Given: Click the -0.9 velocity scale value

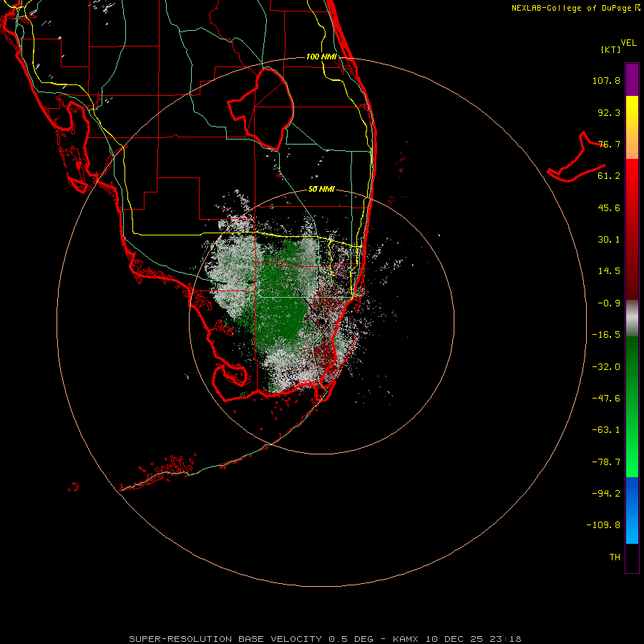Looking at the screenshot, I should coord(609,303).
